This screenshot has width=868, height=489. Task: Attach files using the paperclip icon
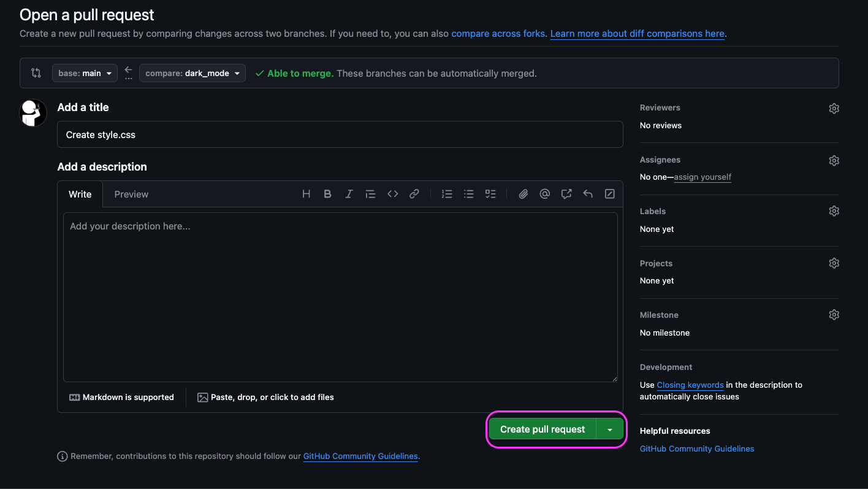523,193
